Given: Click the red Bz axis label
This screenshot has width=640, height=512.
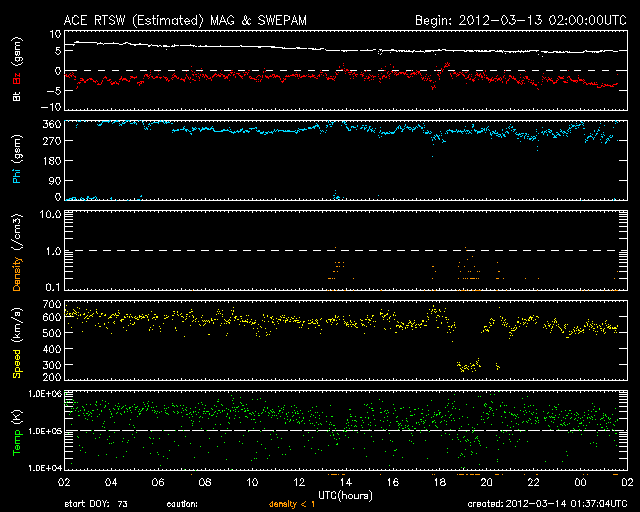Looking at the screenshot, I should click(17, 77).
